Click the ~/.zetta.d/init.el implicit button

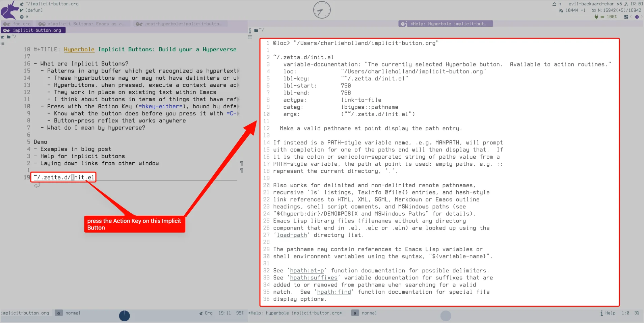[64, 177]
